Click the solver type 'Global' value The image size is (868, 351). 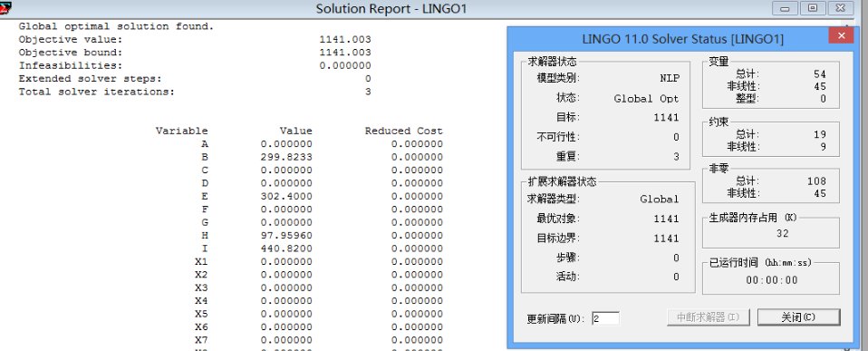pos(660,199)
